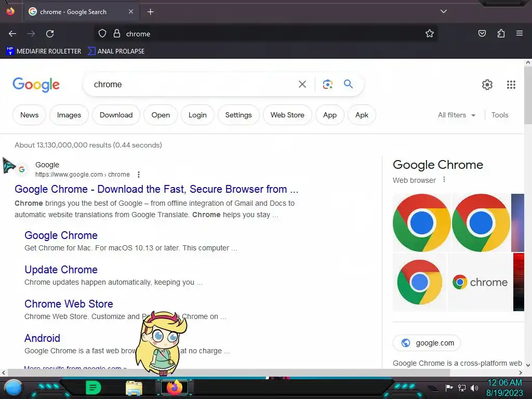Open knowledge panel more options dots
This screenshot has height=399, width=532.
coord(444,179)
